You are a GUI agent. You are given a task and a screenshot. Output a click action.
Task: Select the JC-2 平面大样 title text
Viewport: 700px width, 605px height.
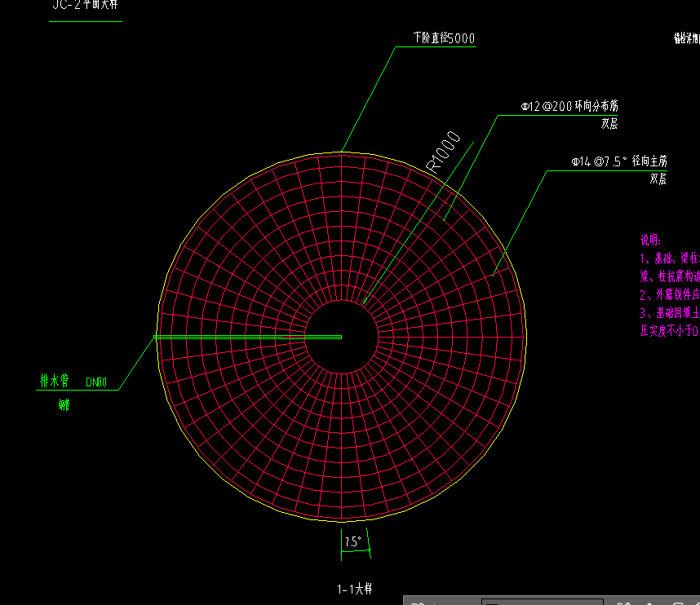(x=85, y=5)
